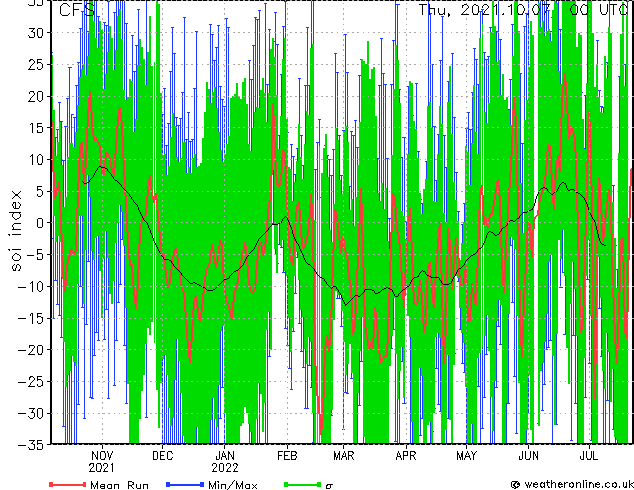This screenshot has width=634, height=490.
Task: Select the green sigma legend swatch
Action: [x=302, y=484]
